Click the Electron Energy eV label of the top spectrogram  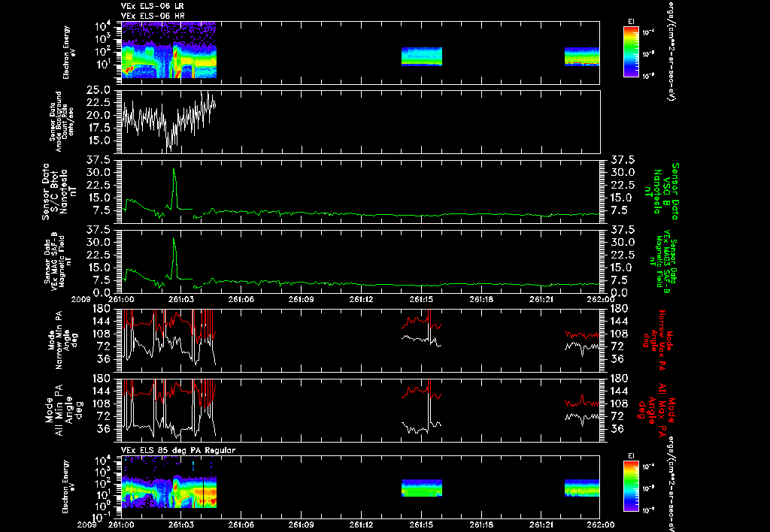tap(69, 53)
